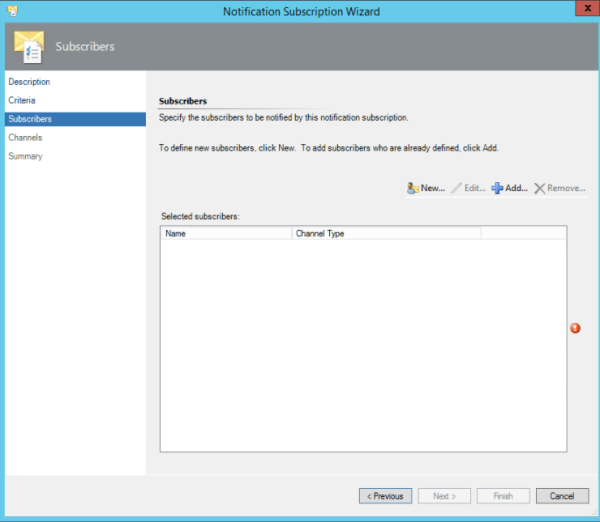Jump to the Channels step
Image resolution: width=600 pixels, height=522 pixels.
pos(25,138)
